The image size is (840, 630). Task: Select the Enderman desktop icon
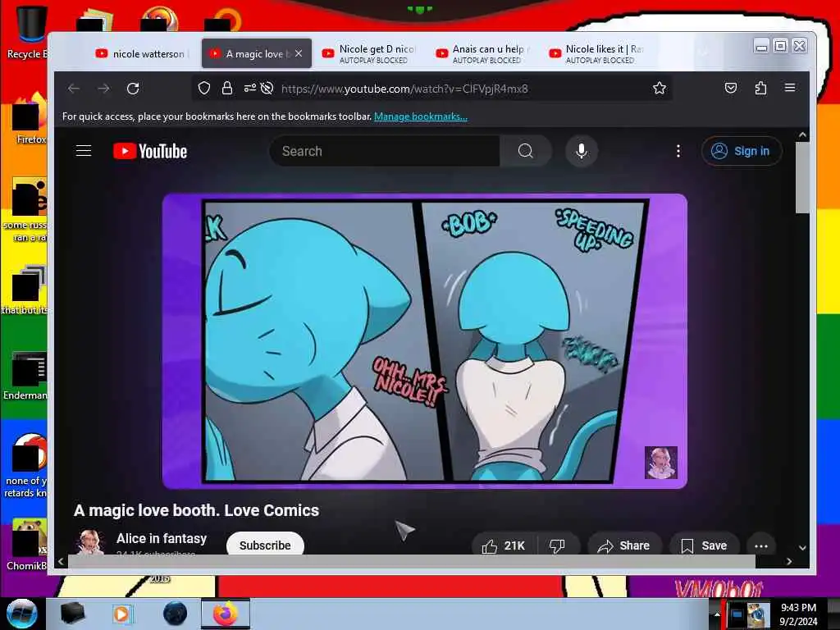coord(25,376)
